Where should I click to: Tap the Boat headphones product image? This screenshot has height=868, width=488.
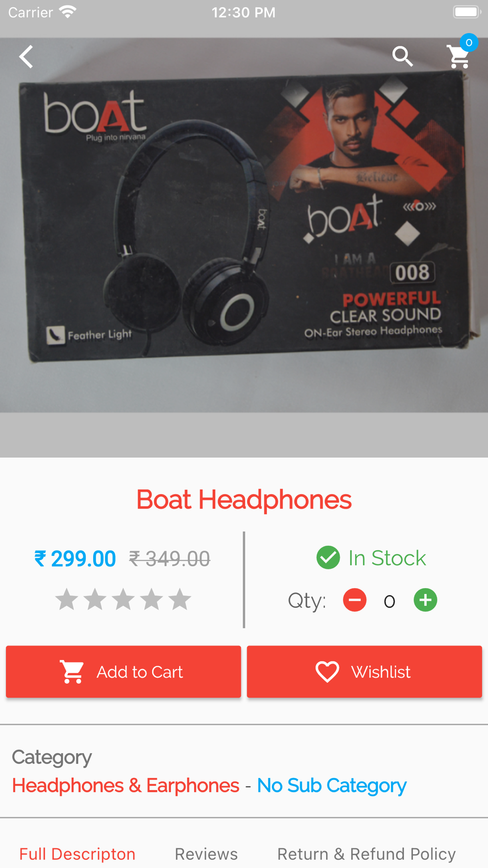tap(244, 226)
